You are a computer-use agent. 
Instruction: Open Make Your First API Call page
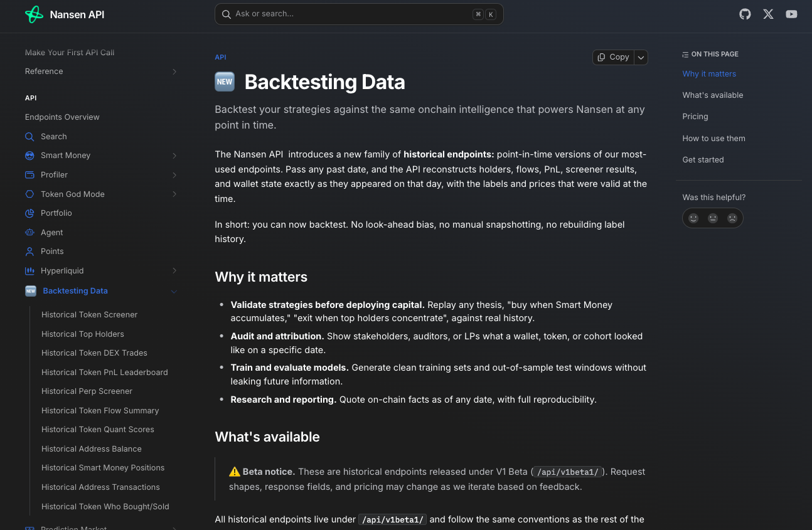coord(70,53)
